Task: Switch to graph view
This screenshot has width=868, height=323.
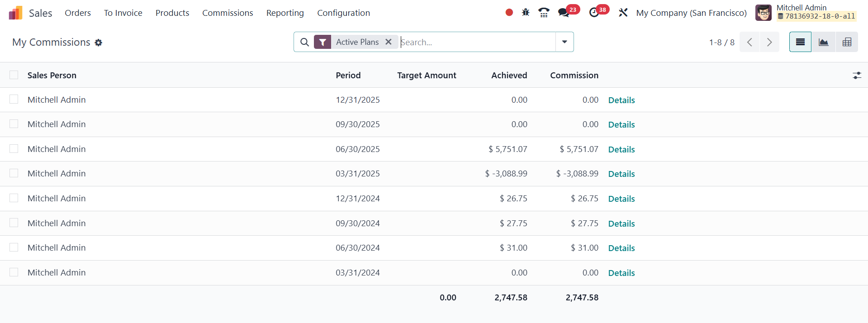Action: (823, 42)
